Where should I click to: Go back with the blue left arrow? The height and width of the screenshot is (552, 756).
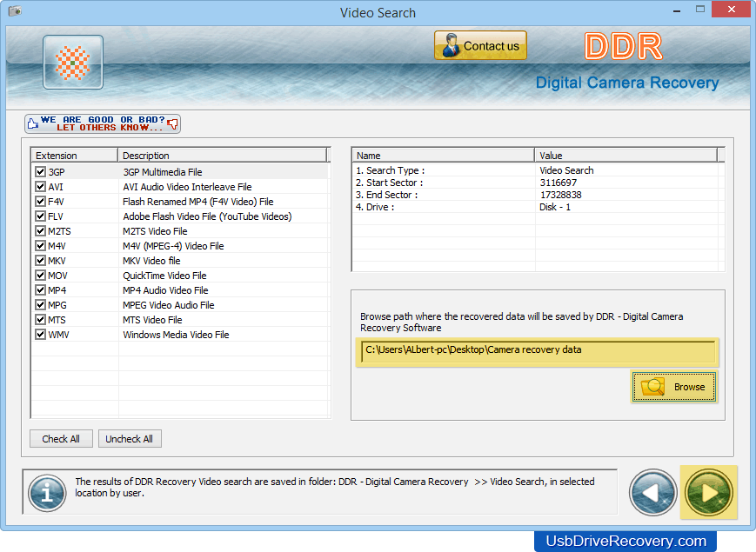[x=652, y=493]
